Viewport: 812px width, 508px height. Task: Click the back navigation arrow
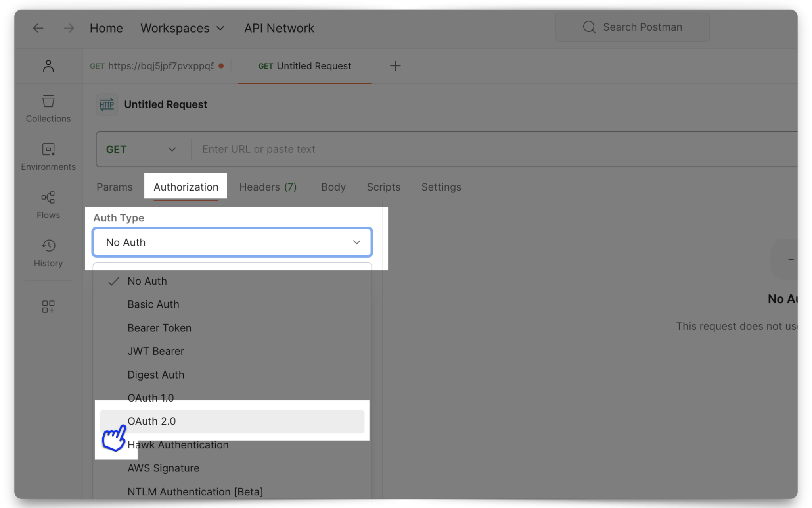point(38,28)
